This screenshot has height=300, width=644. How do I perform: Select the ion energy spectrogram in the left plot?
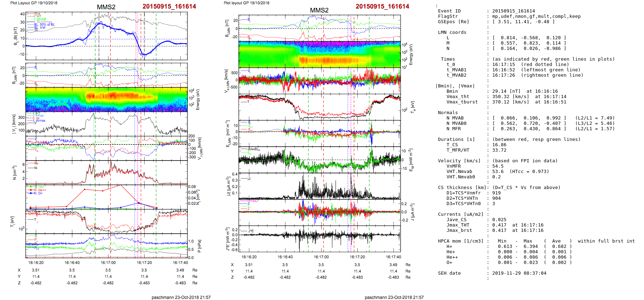coord(106,100)
